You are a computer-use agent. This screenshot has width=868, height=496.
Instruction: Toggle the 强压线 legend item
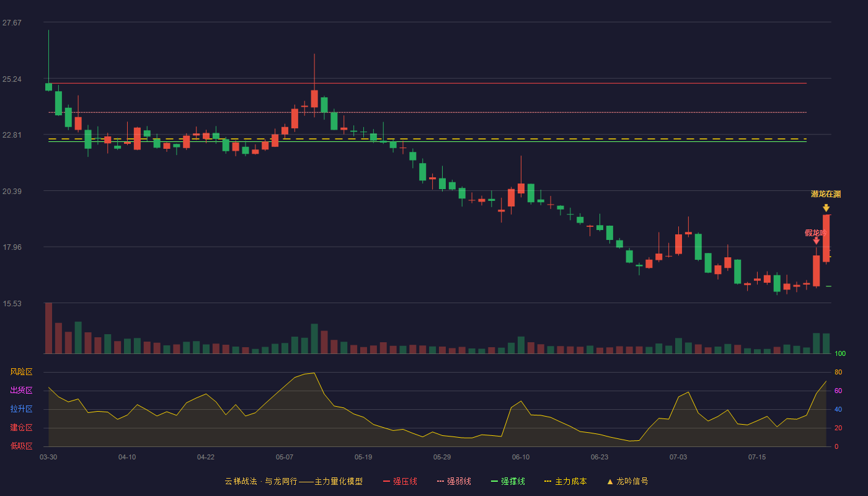coord(400,481)
